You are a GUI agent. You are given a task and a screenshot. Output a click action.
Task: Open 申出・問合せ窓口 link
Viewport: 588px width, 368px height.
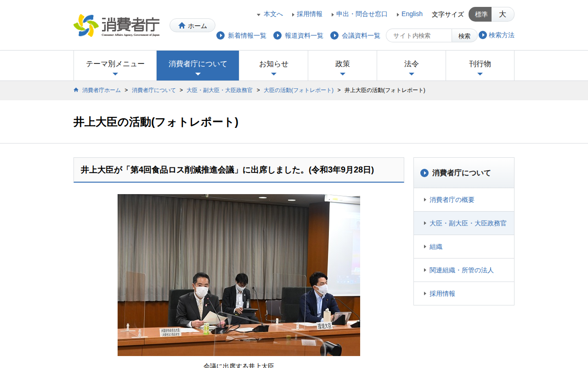point(362,14)
